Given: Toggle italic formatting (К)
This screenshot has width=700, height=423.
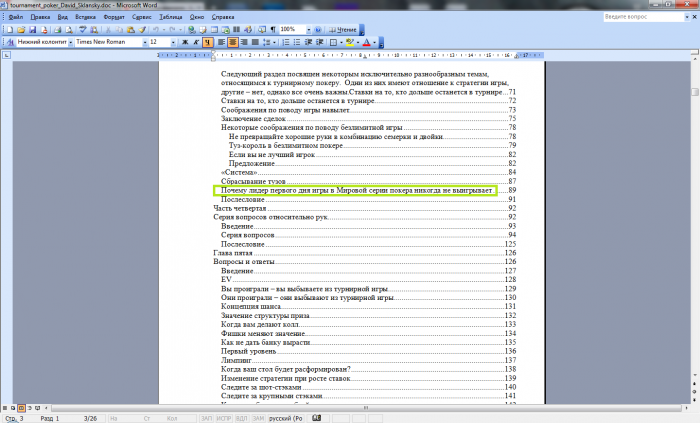Looking at the screenshot, I should pyautogui.click(x=196, y=42).
